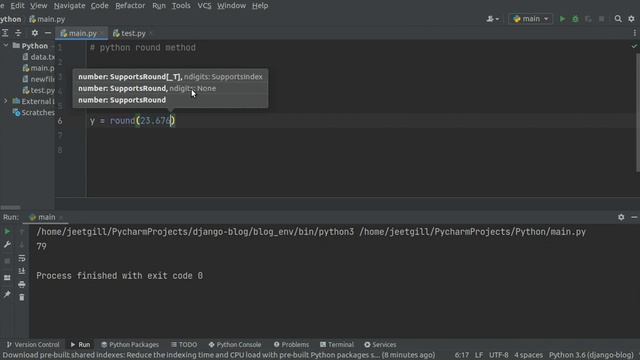Select data.txt in project tree

(x=38, y=57)
